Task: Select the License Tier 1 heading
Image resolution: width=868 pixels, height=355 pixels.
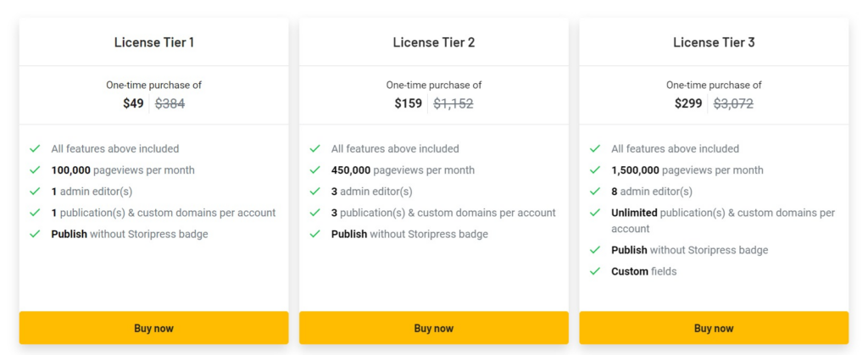Action: tap(153, 42)
